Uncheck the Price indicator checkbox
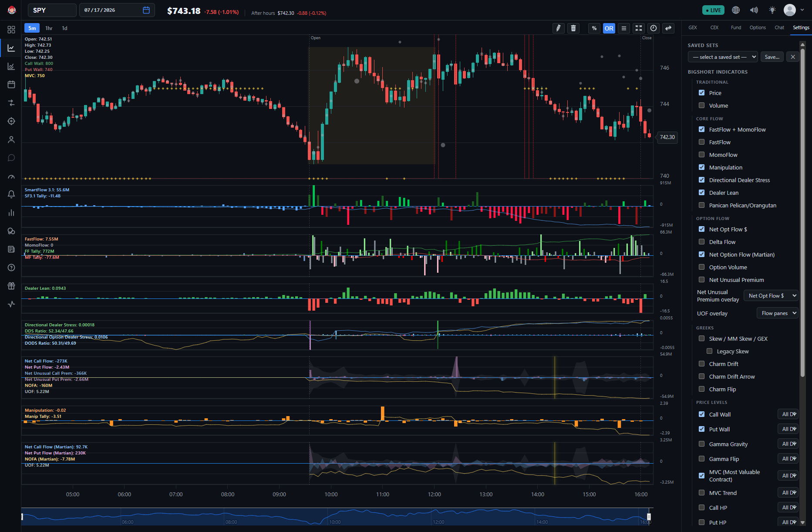Image resolution: width=812 pixels, height=532 pixels. coord(701,93)
